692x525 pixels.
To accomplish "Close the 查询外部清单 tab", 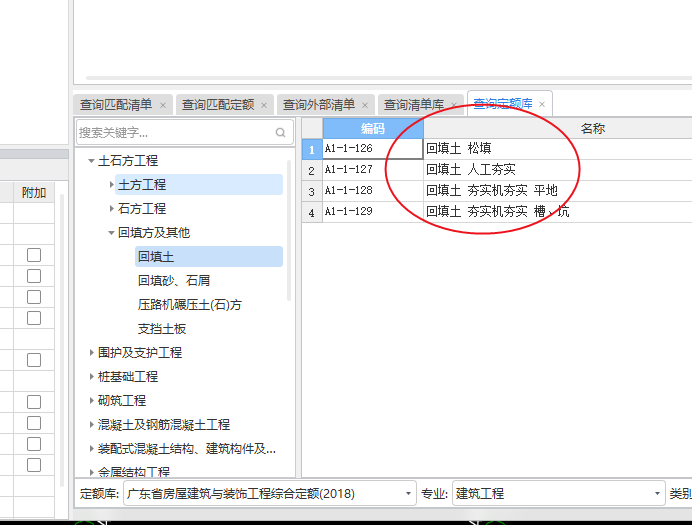I will [x=365, y=105].
